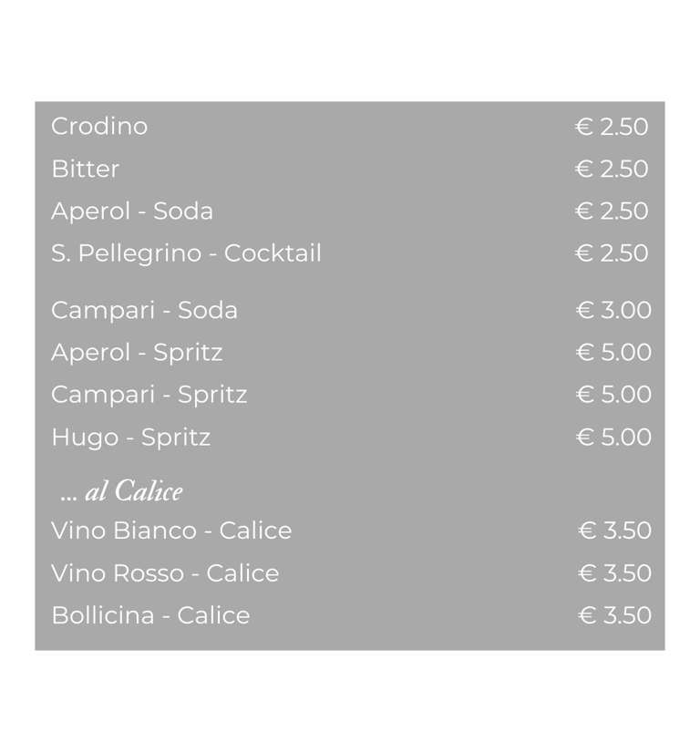Select the Bitter drink entry
Image resolution: width=700 pixels, height=752 pixels.
(x=86, y=169)
